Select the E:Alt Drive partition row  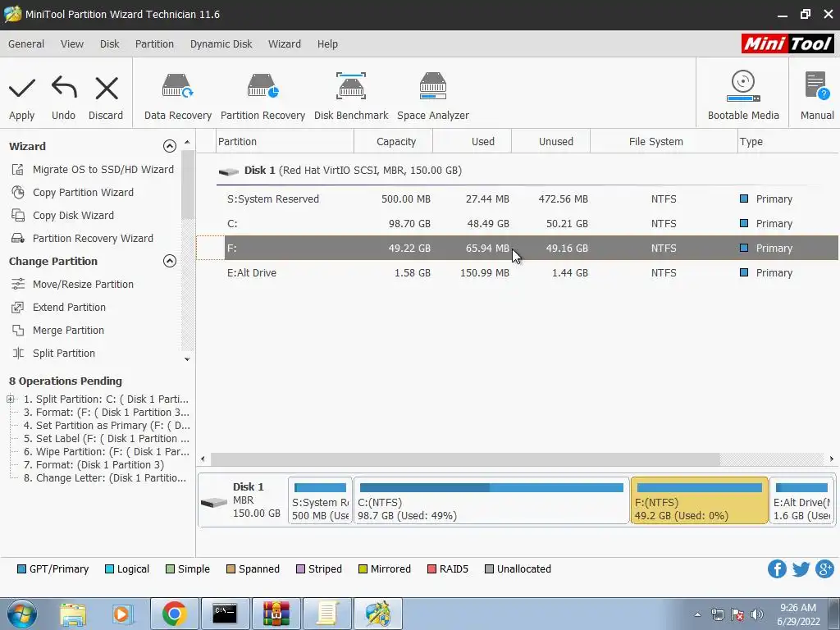pos(518,272)
